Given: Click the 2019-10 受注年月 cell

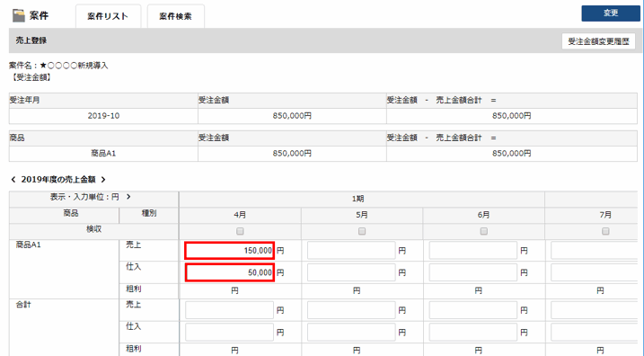Looking at the screenshot, I should tap(103, 116).
